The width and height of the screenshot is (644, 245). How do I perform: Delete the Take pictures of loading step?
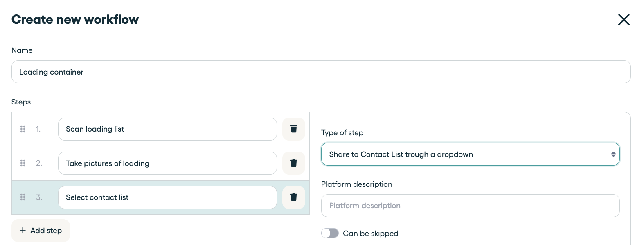[x=293, y=163]
